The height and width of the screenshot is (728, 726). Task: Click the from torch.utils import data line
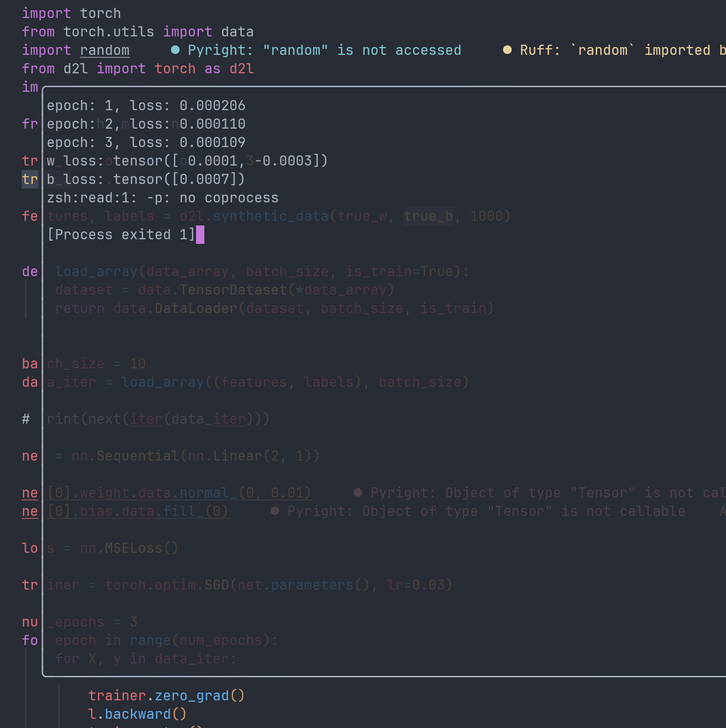(x=137, y=32)
